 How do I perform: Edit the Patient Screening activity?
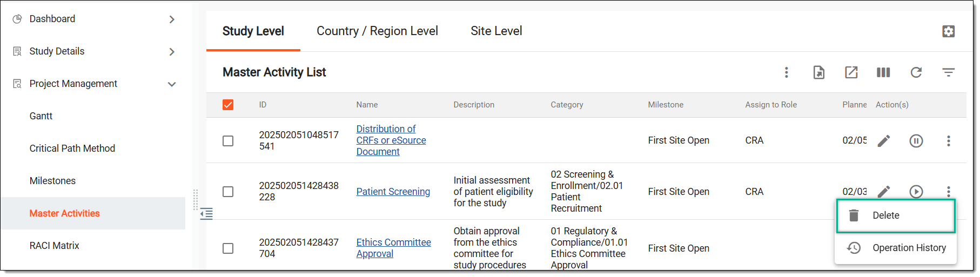pos(884,192)
